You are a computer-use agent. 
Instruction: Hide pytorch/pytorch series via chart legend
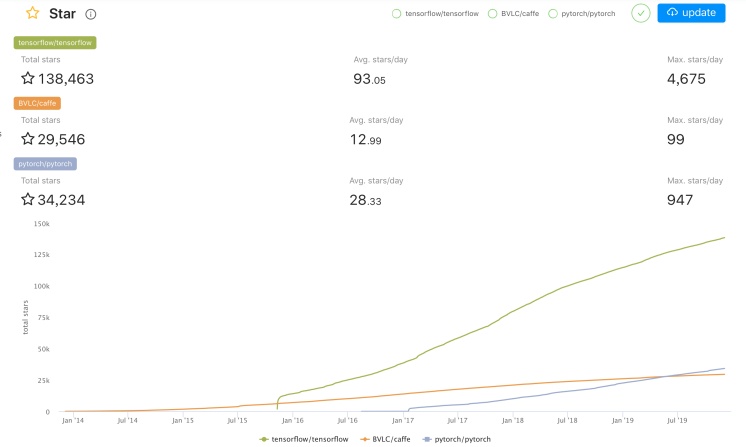point(457,439)
